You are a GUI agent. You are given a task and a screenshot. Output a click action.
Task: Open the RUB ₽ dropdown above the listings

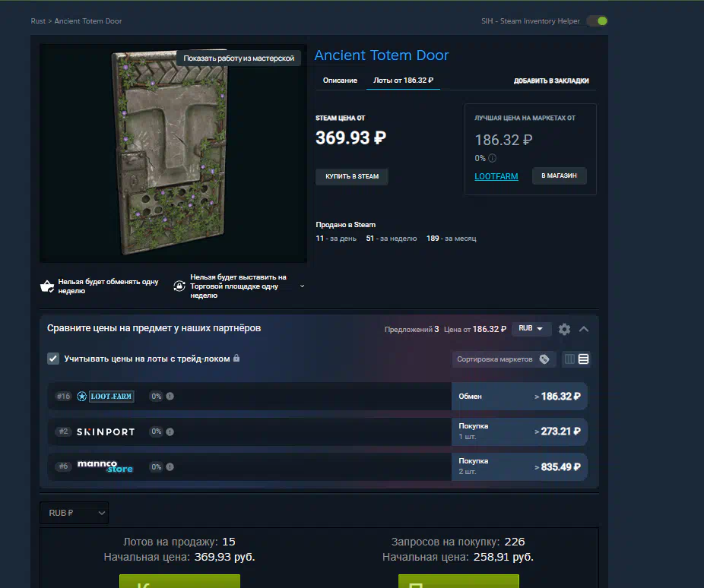pyautogui.click(x=74, y=513)
